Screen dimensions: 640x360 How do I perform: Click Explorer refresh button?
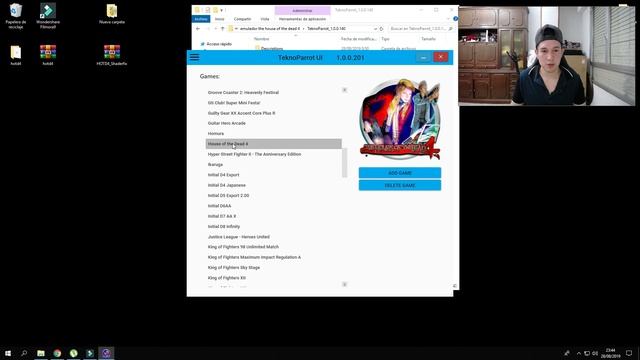point(381,29)
